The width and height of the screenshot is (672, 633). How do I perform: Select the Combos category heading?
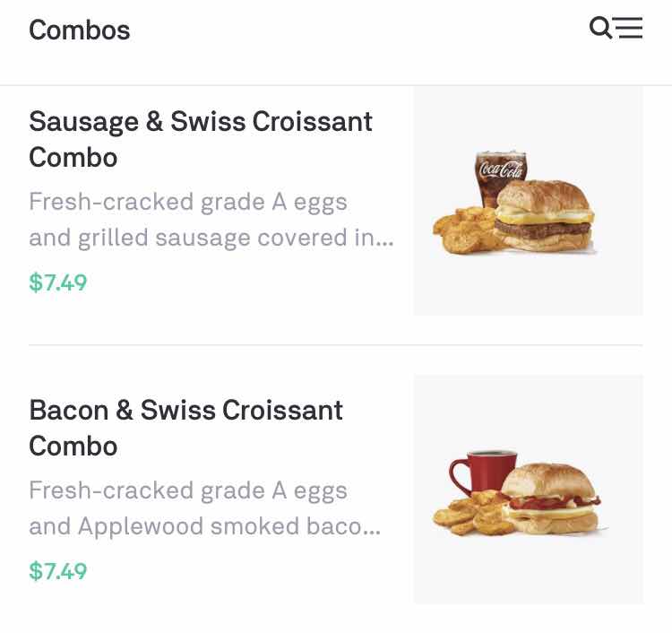tap(80, 30)
